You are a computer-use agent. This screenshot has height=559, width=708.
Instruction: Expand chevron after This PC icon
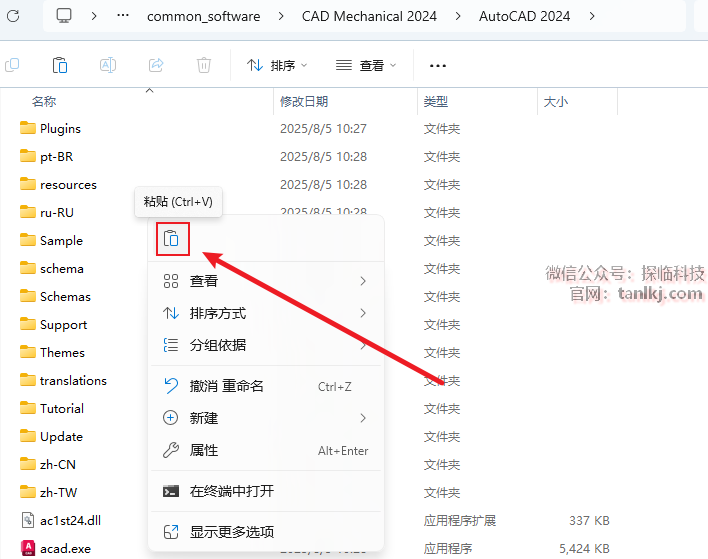coord(94,16)
